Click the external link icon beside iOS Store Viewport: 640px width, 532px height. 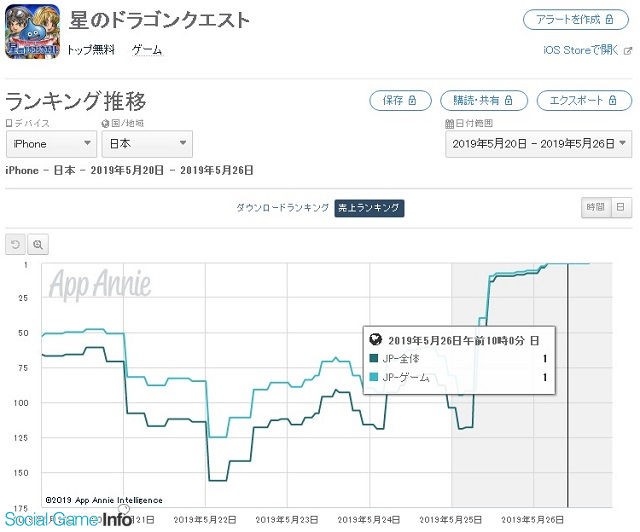[628, 51]
